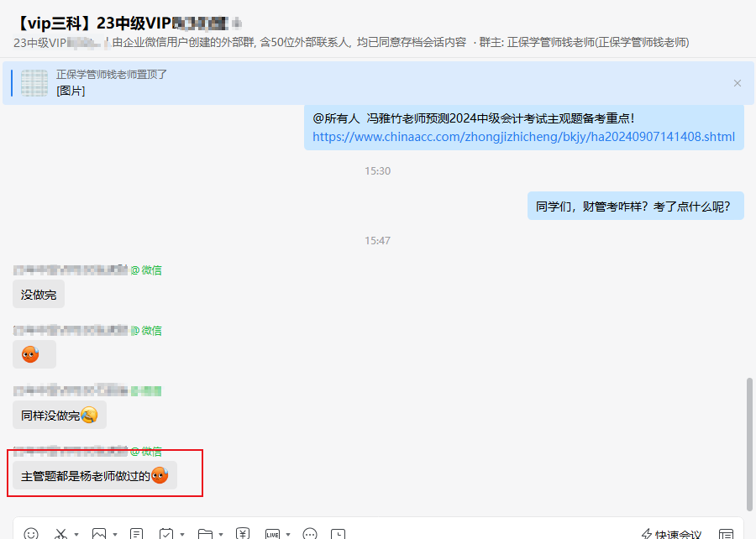
Task: Click the sweating emoji message bubble
Action: pyautogui.click(x=34, y=354)
